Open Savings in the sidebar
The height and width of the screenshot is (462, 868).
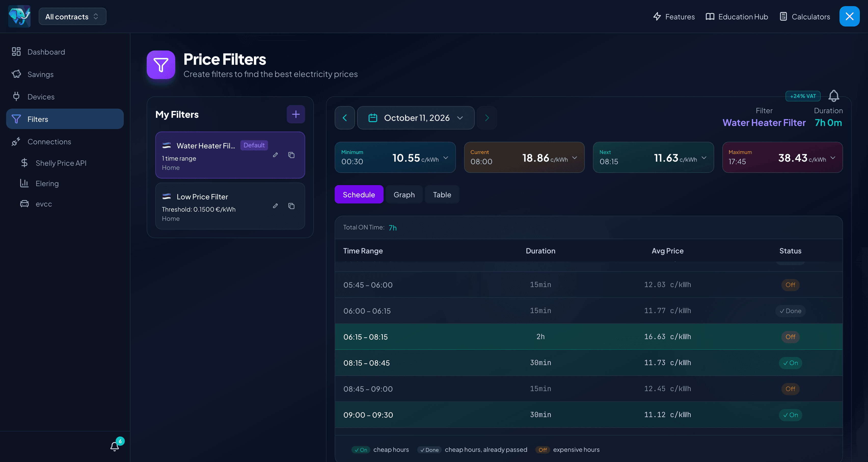[65, 74]
